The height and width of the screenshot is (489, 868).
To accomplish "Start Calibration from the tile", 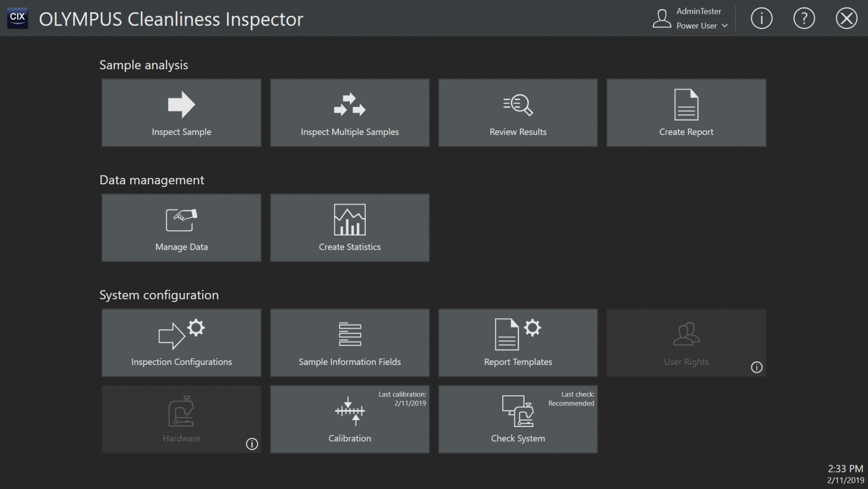I will point(349,419).
